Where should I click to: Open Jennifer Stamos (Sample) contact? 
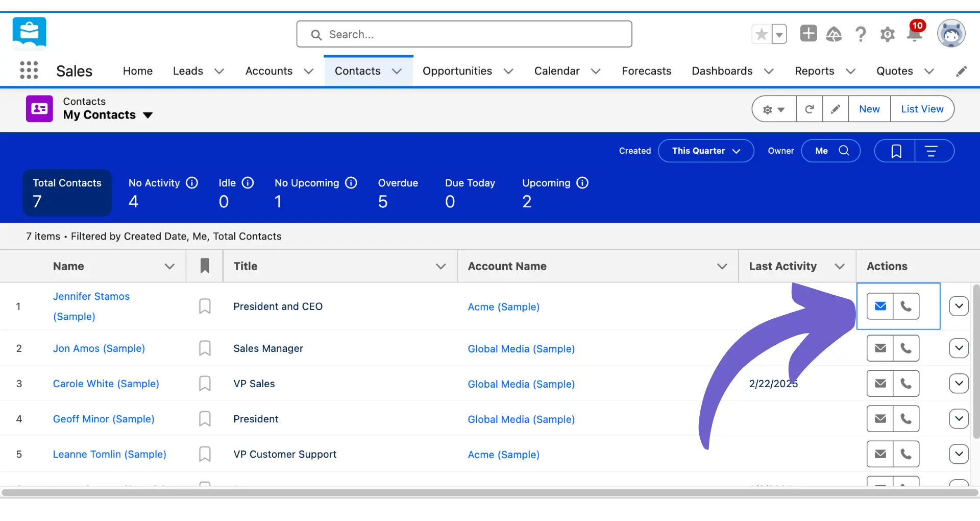coord(91,306)
